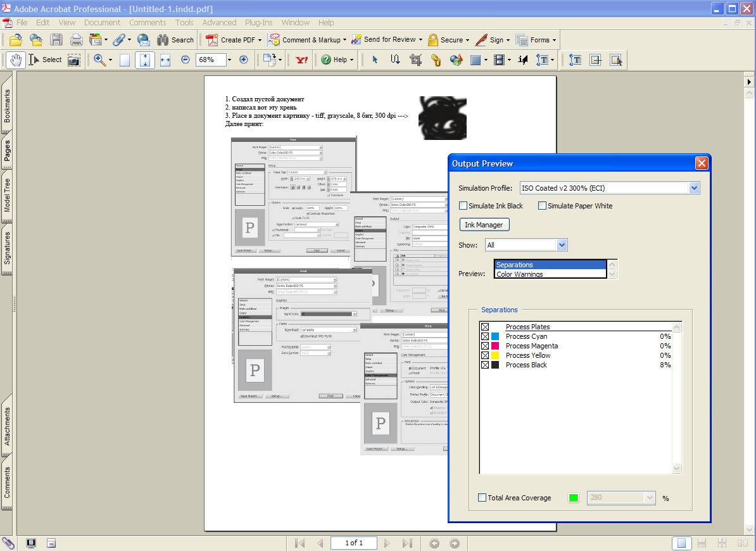The height and width of the screenshot is (551, 756).
Task: Enable Total Area Coverage checkbox
Action: tap(482, 498)
